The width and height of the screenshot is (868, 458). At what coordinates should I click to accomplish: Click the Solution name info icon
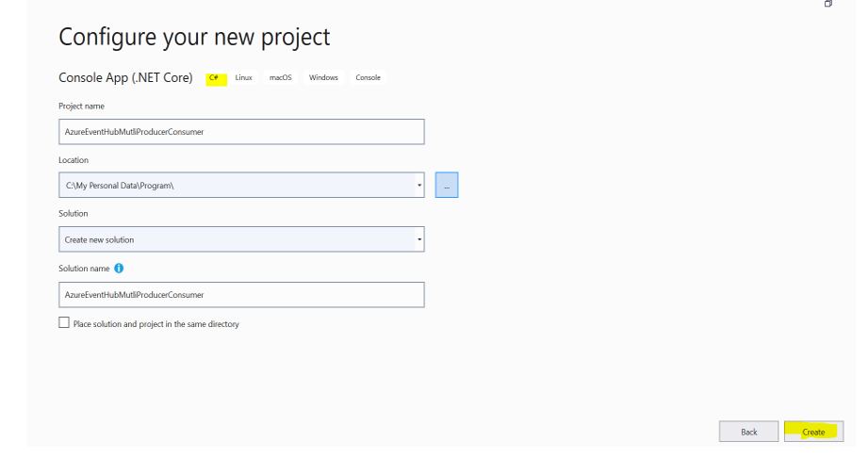coord(119,269)
